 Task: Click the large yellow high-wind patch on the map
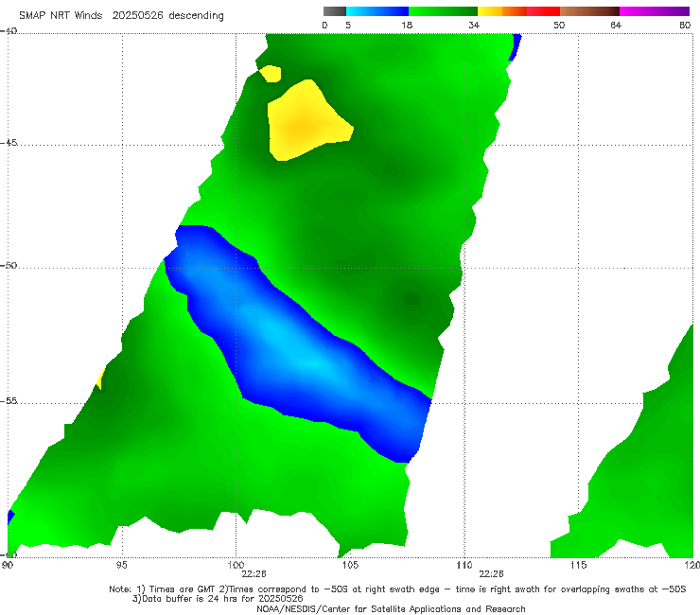tap(306, 123)
